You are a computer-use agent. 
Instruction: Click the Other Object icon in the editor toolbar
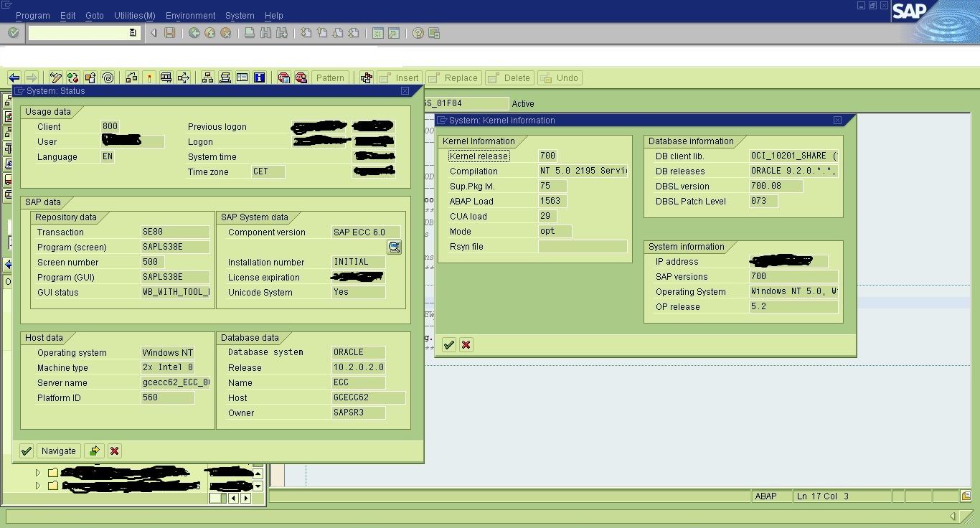pos(90,78)
